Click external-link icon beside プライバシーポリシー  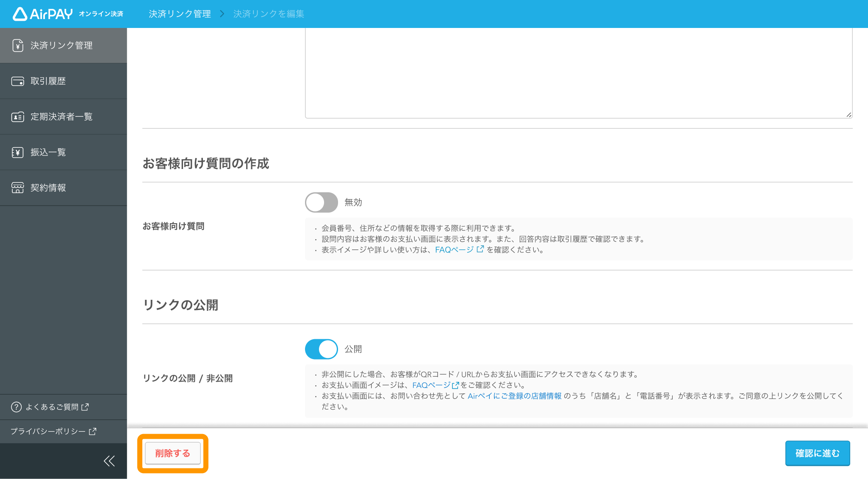(x=93, y=431)
